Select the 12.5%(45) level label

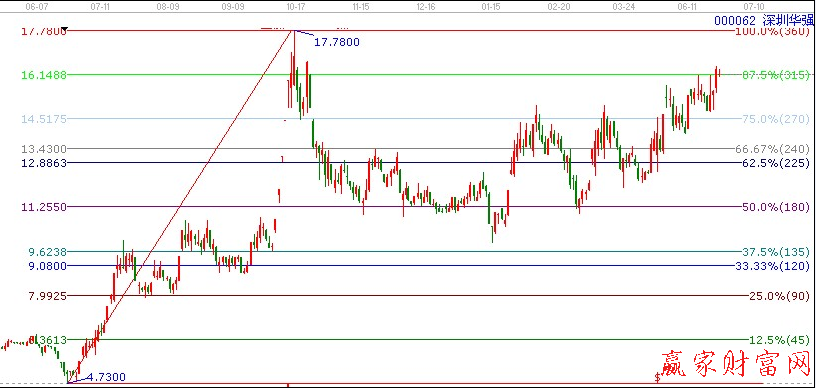[779, 340]
